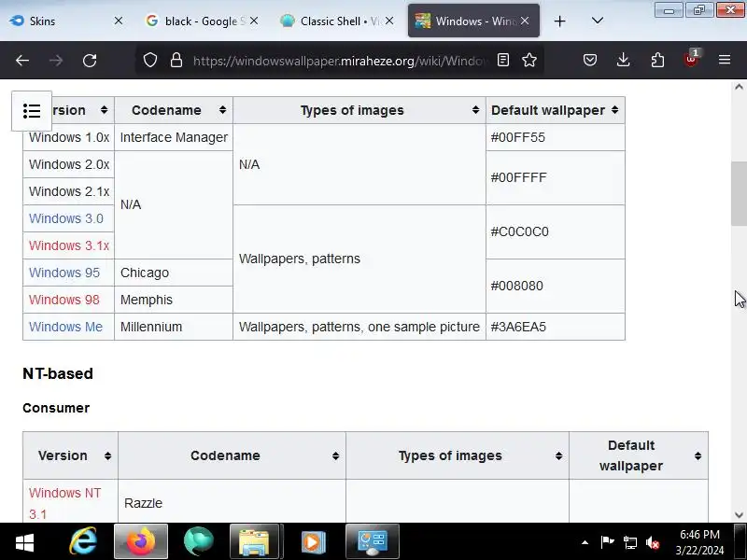Image resolution: width=747 pixels, height=560 pixels.
Task: Bookmark this page with the star icon
Action: tap(529, 60)
